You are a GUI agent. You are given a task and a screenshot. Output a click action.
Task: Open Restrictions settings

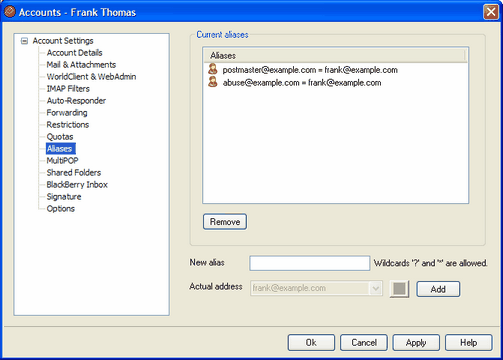coord(68,125)
